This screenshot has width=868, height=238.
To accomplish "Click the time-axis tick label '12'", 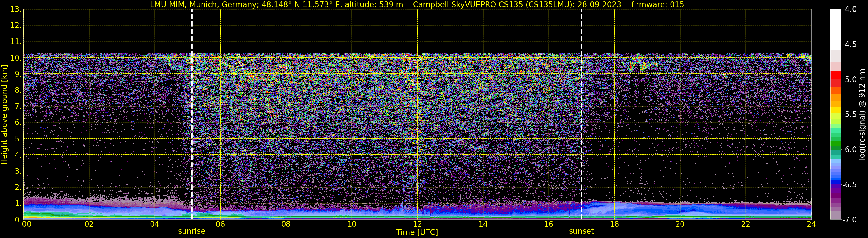I will [x=417, y=224].
